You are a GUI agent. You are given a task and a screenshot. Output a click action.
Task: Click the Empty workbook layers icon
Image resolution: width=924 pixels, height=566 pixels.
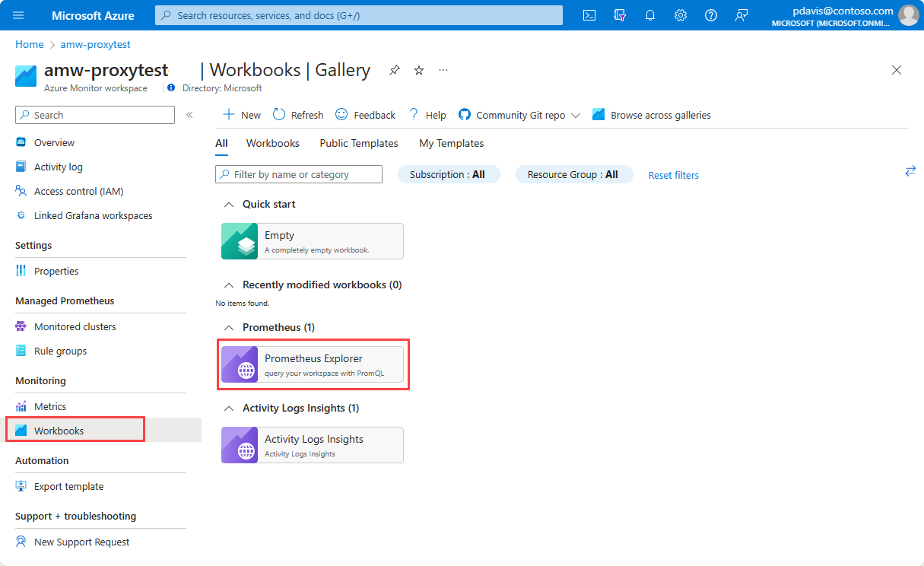(246, 246)
